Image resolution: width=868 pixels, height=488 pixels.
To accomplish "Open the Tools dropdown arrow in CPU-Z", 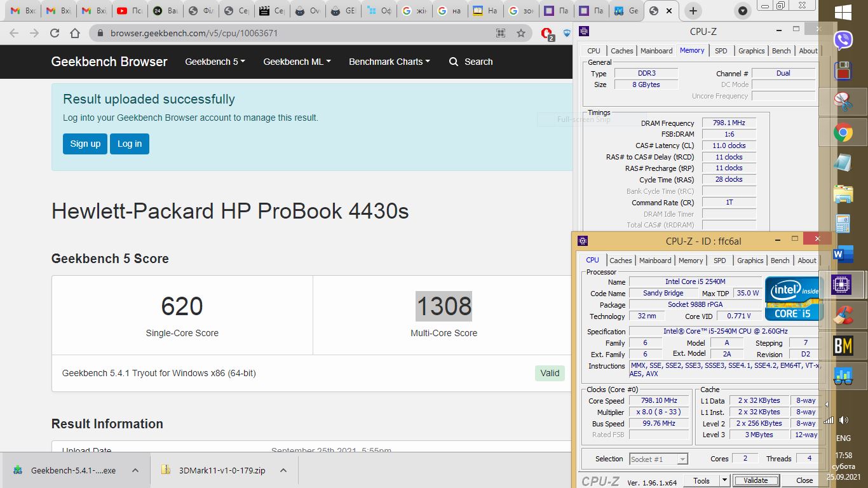I will click(x=724, y=480).
